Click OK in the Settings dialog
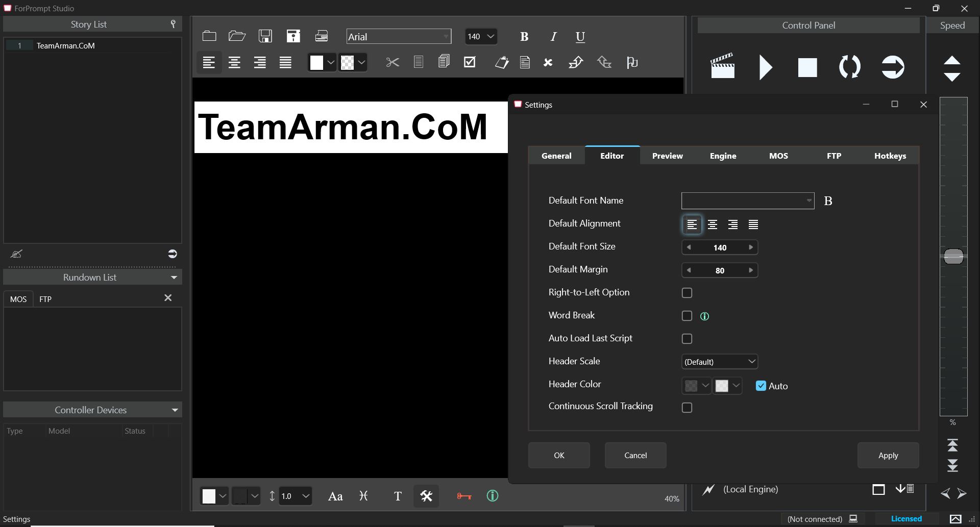The width and height of the screenshot is (980, 527). click(x=559, y=455)
